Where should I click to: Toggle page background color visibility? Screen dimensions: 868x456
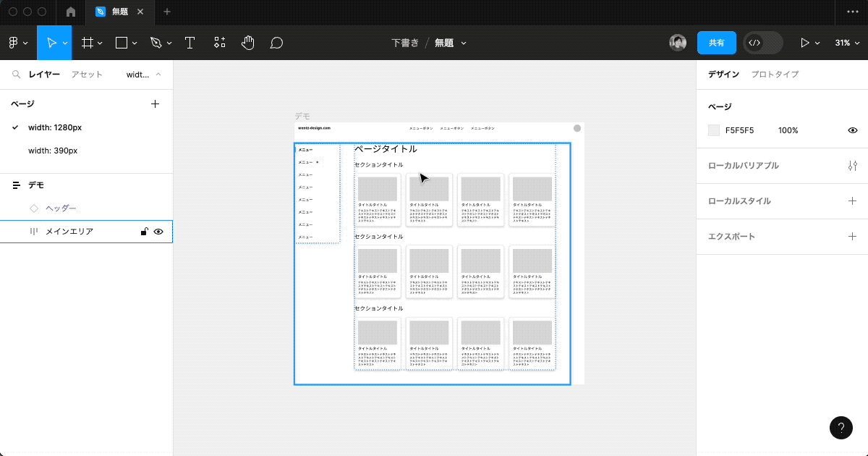click(x=852, y=130)
